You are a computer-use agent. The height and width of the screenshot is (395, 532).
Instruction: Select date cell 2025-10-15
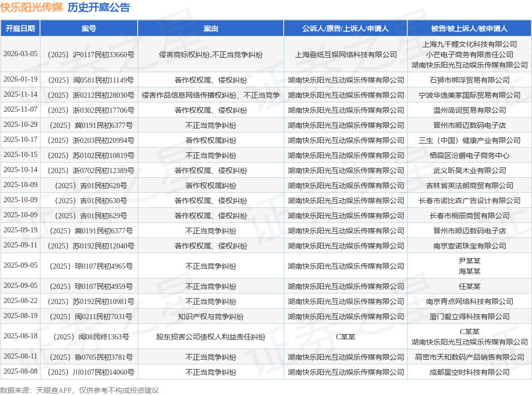click(20, 155)
